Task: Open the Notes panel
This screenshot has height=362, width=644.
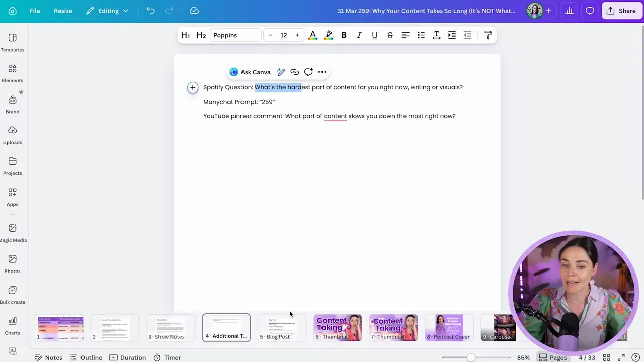Action: click(x=49, y=358)
